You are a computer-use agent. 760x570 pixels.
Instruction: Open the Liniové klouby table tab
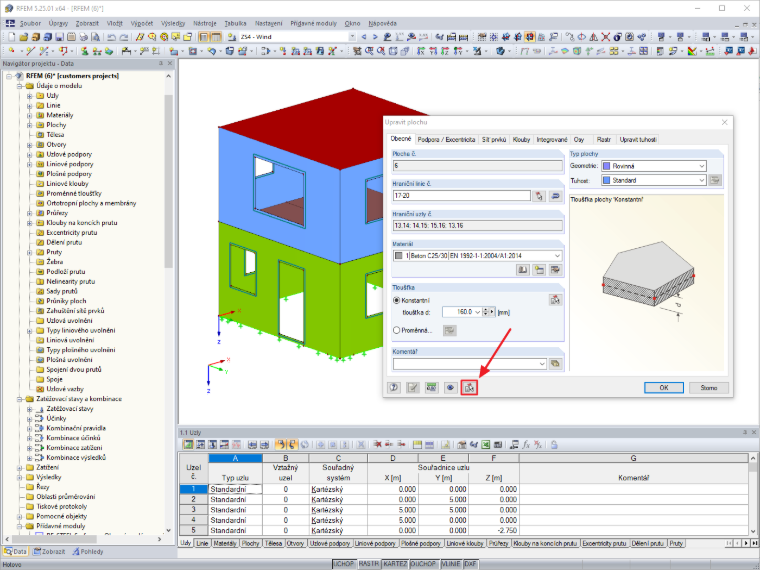pos(465,543)
